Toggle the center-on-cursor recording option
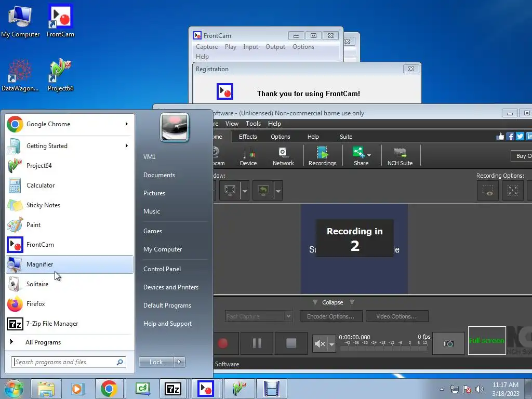The height and width of the screenshot is (399, 532). tap(513, 190)
